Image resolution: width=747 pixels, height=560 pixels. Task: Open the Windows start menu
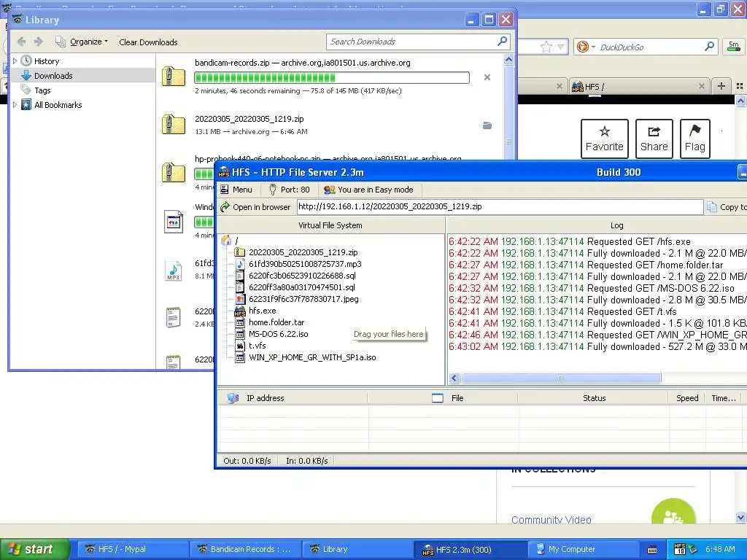tap(34, 549)
